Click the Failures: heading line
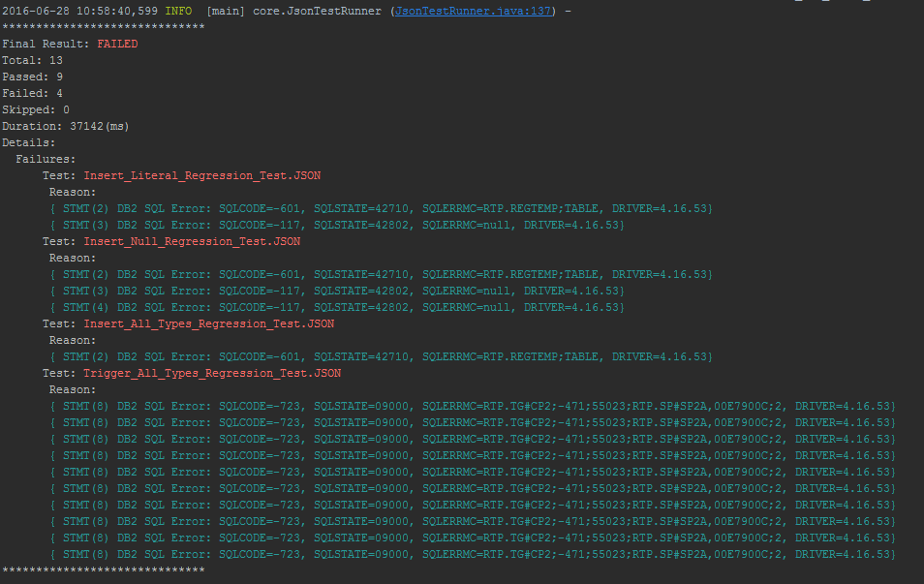Screen dimensions: 924x584 point(46,159)
